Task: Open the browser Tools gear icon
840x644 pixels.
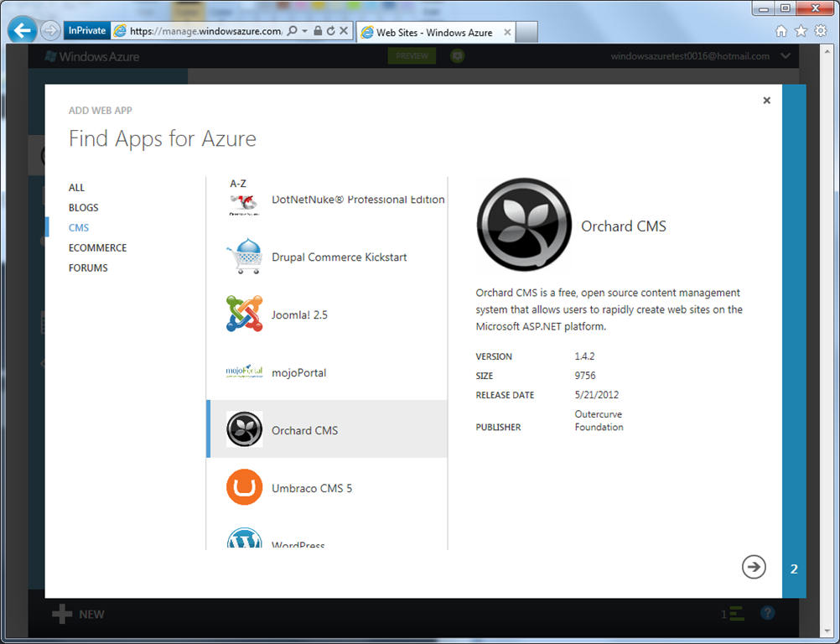Action: pyautogui.click(x=821, y=31)
